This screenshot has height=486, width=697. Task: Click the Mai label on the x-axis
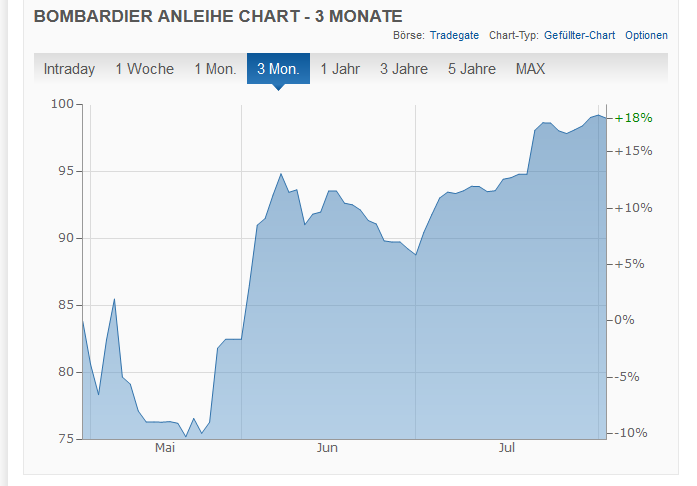pyautogui.click(x=165, y=448)
